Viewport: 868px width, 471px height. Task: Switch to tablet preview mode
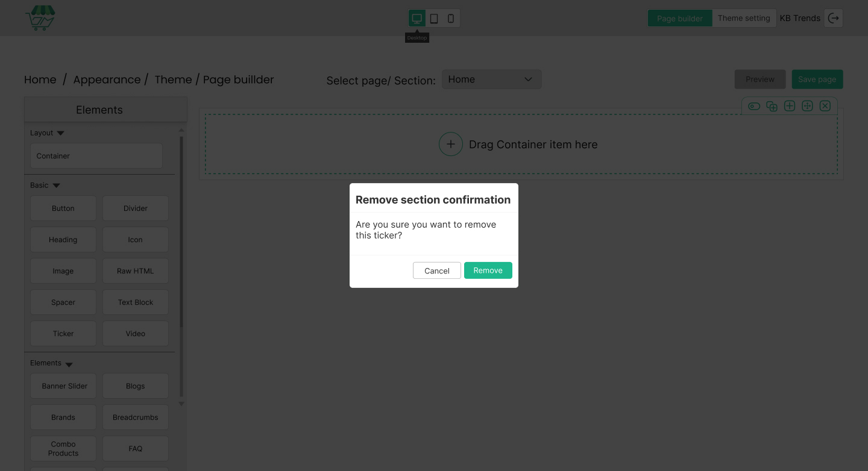point(434,18)
